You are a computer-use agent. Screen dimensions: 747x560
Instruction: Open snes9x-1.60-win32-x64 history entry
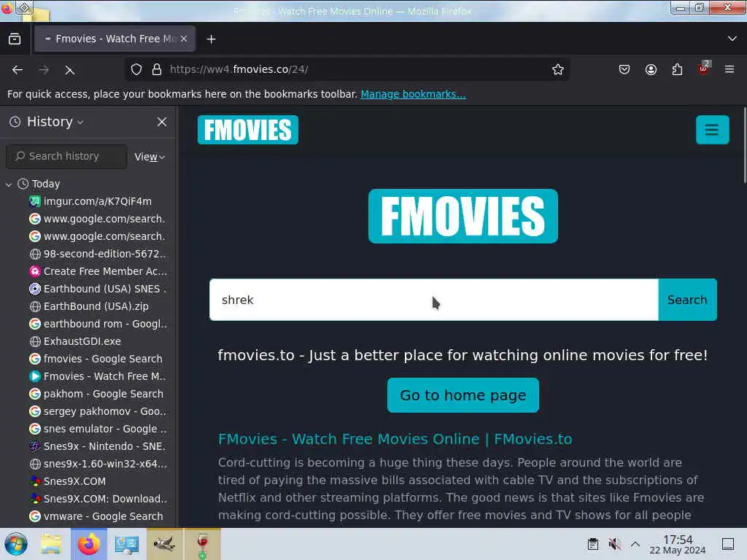97,464
